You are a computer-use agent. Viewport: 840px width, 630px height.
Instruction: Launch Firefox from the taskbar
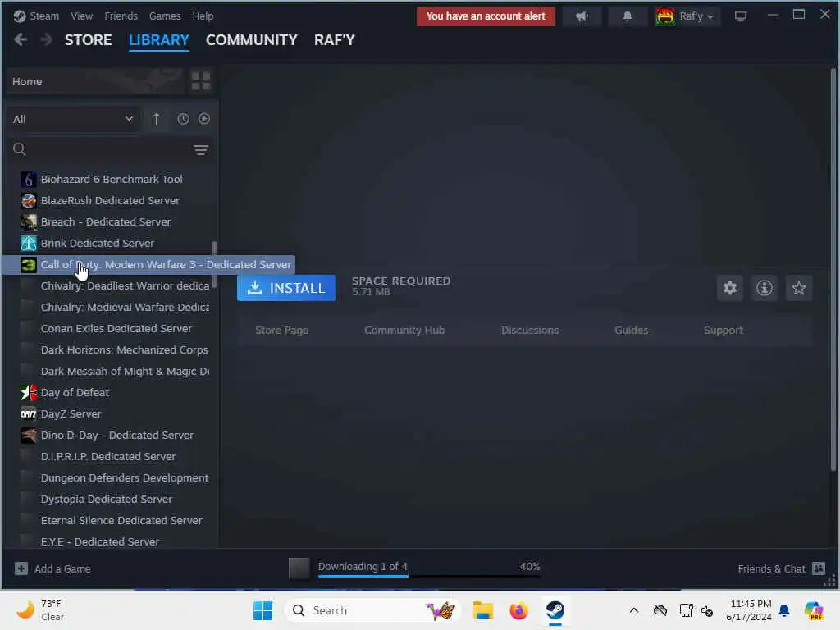pos(518,610)
